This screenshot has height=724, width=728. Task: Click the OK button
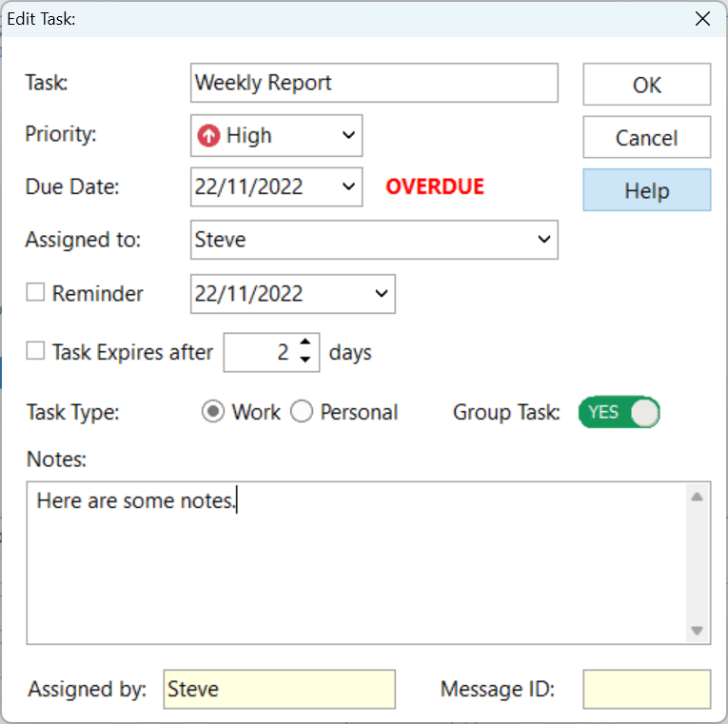coord(647,85)
